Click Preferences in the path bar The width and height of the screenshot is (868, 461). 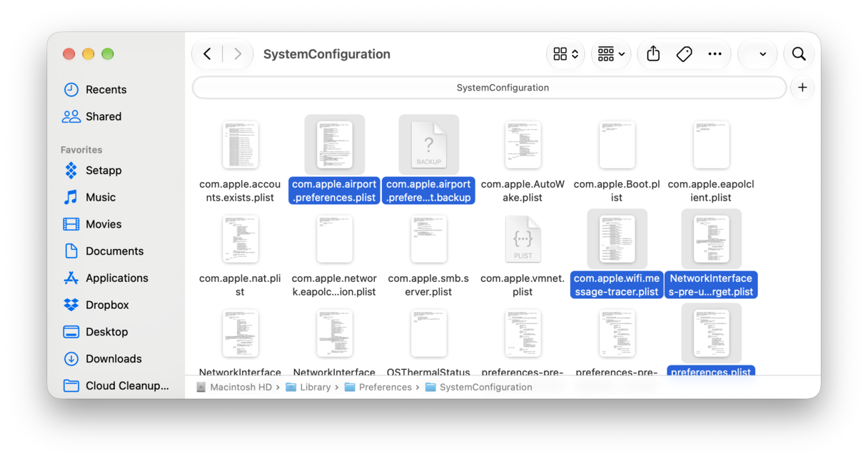pyautogui.click(x=378, y=387)
